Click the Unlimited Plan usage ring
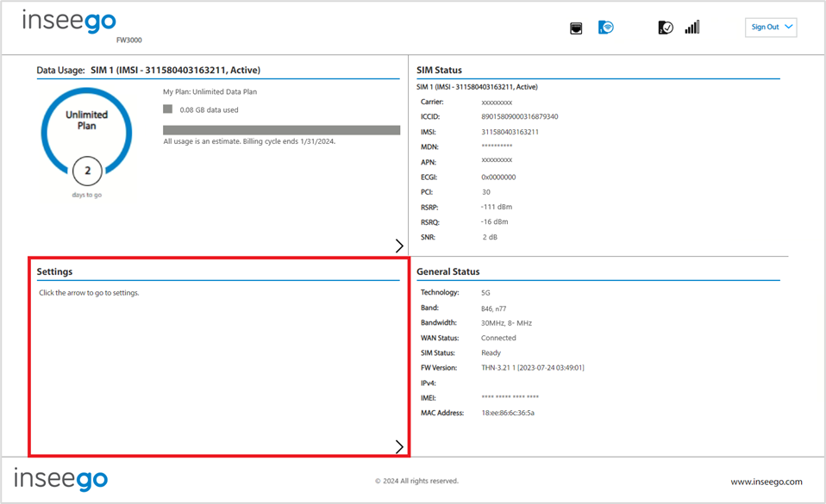 tap(86, 132)
